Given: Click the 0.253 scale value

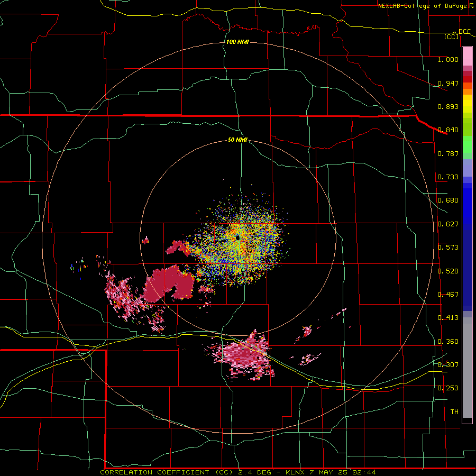Looking at the screenshot, I should (x=448, y=388).
